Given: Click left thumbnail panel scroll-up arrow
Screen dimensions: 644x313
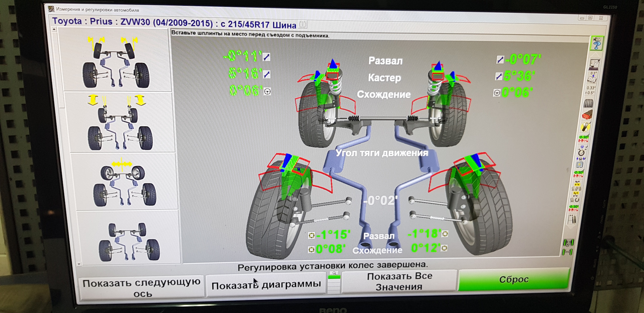Looking at the screenshot, I should click(x=54, y=30).
